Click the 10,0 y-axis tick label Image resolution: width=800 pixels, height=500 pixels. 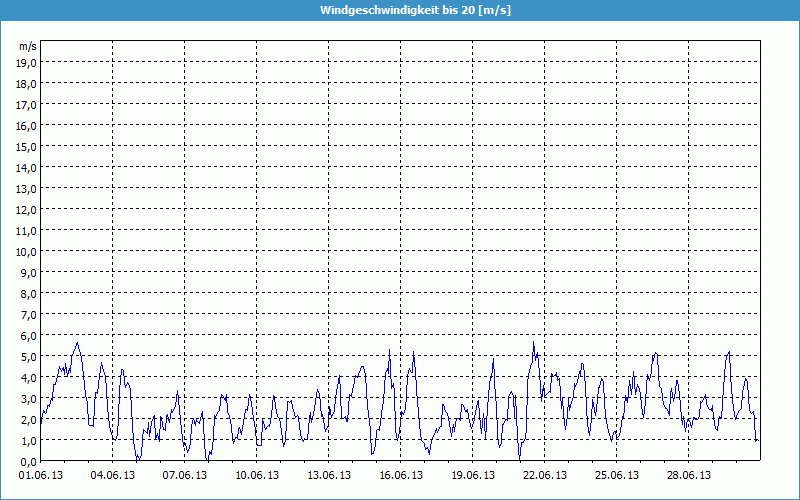point(27,251)
